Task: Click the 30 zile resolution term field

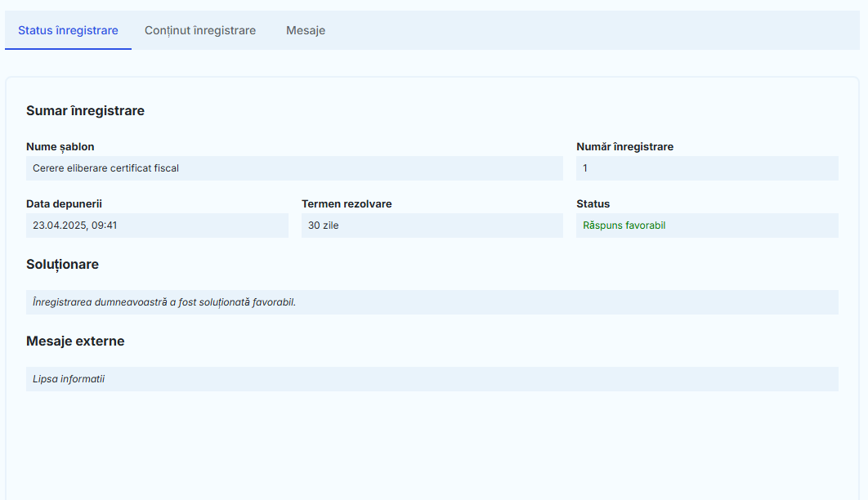Action: (432, 225)
